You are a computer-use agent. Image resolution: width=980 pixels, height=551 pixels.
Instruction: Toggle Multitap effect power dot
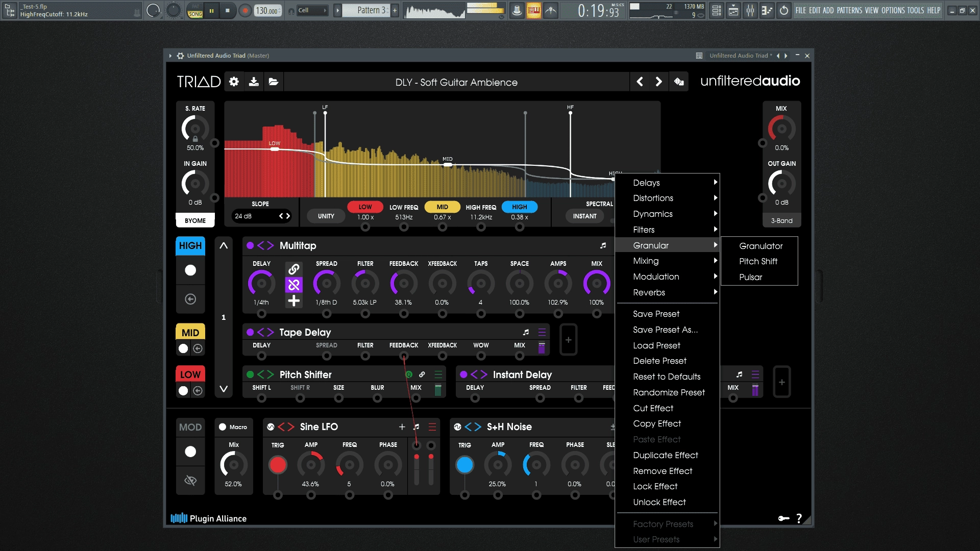point(250,245)
